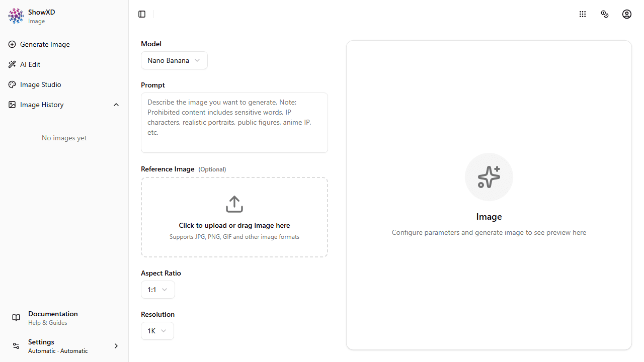Open the user account menu
Screen dimensions: 644x362
coord(627,14)
